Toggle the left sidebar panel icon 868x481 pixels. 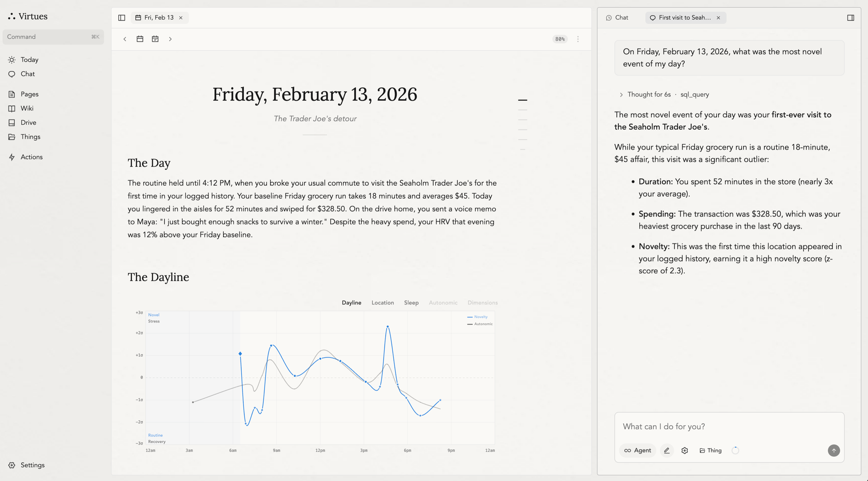click(x=122, y=18)
